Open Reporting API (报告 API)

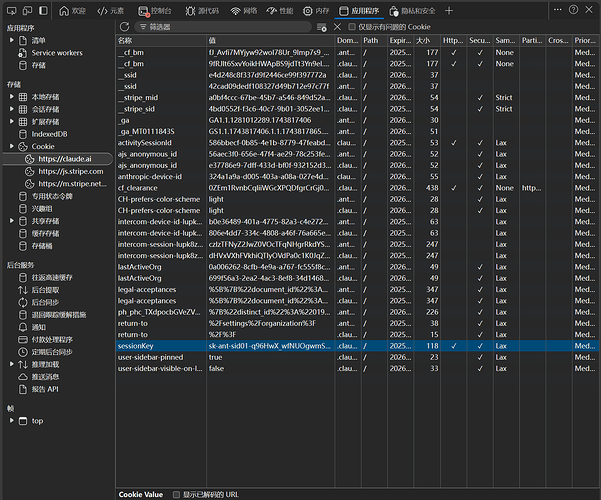tap(45, 389)
